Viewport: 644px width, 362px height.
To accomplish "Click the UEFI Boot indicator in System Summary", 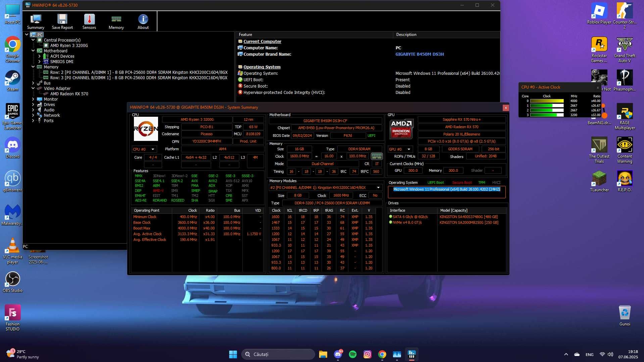I will pyautogui.click(x=435, y=183).
